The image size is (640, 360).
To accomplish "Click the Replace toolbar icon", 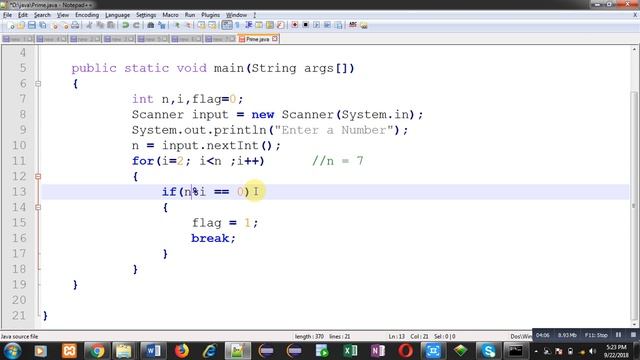I will (162, 25).
